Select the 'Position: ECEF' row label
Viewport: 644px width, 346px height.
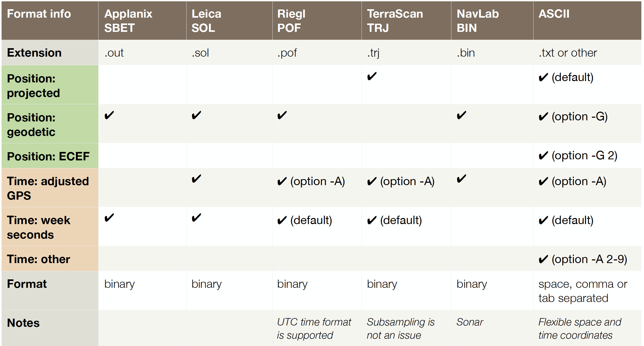(50, 156)
